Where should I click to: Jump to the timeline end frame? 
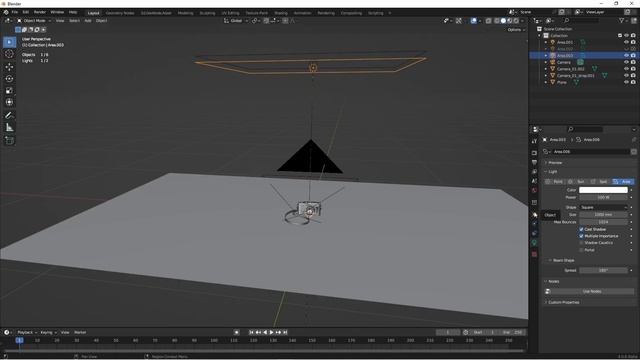click(285, 332)
